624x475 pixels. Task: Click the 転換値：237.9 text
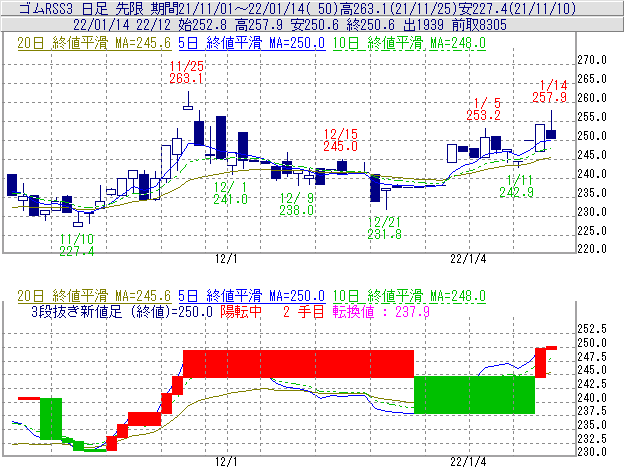381,311
